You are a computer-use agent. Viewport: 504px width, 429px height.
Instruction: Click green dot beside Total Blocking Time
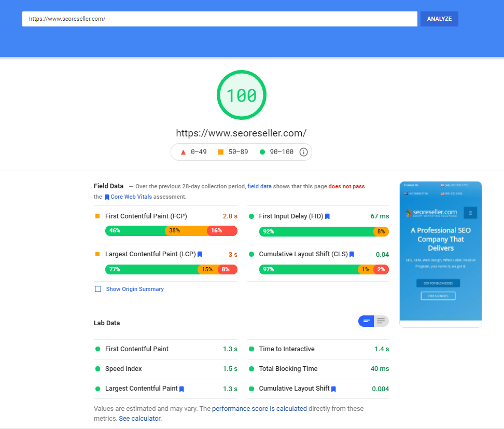[251, 369]
